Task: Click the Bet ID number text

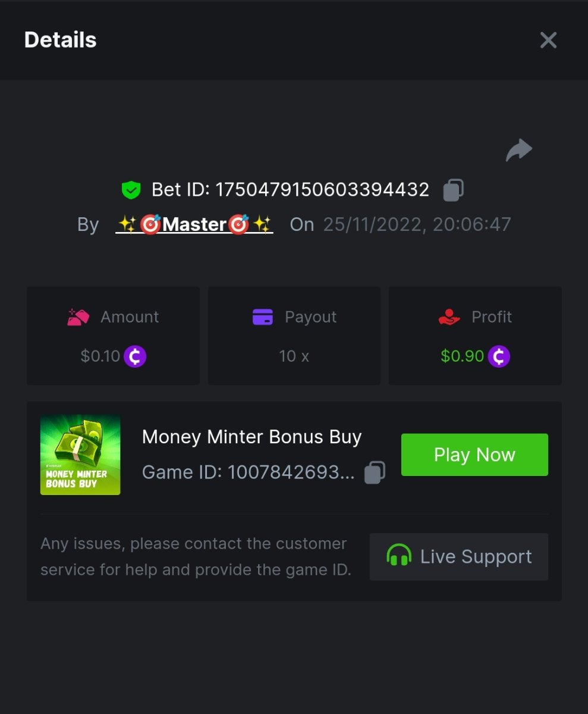Action: 322,190
